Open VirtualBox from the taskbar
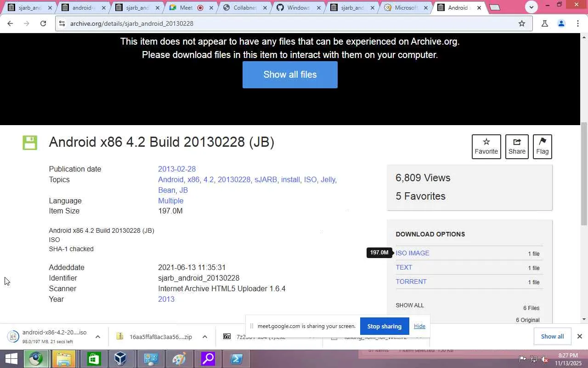The width and height of the screenshot is (588, 368). click(121, 359)
